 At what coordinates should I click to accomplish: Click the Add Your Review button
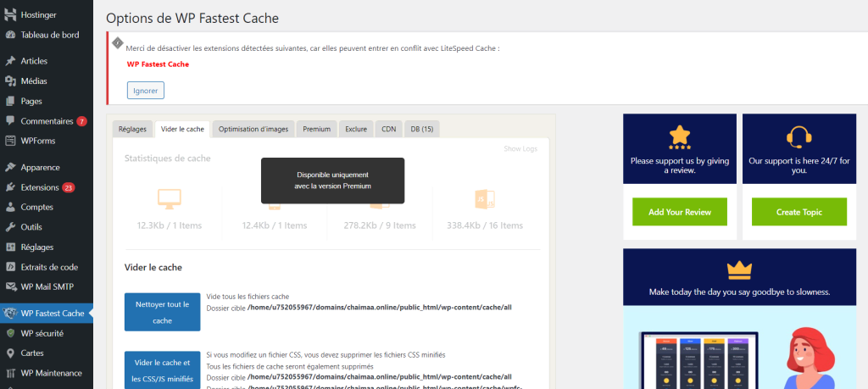pos(680,212)
